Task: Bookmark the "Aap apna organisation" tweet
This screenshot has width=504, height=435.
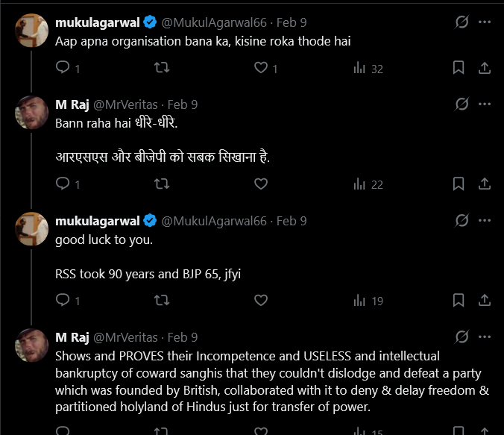Action: (459, 69)
